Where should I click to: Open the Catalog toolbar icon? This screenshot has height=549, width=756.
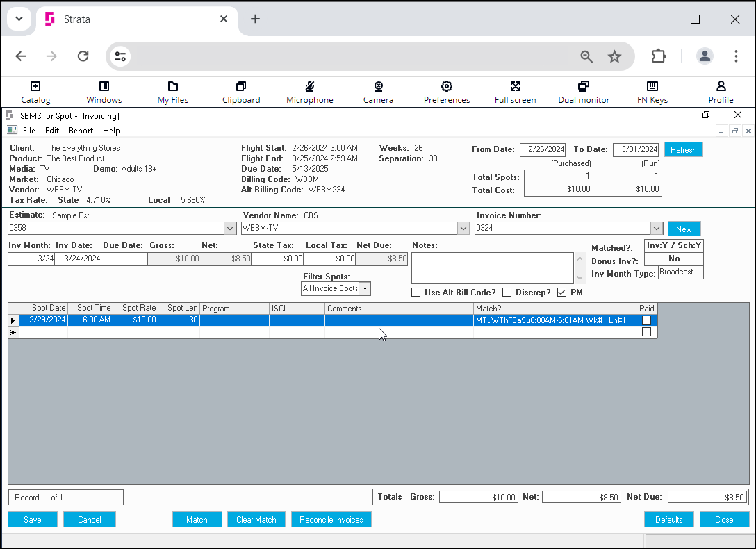click(x=35, y=92)
